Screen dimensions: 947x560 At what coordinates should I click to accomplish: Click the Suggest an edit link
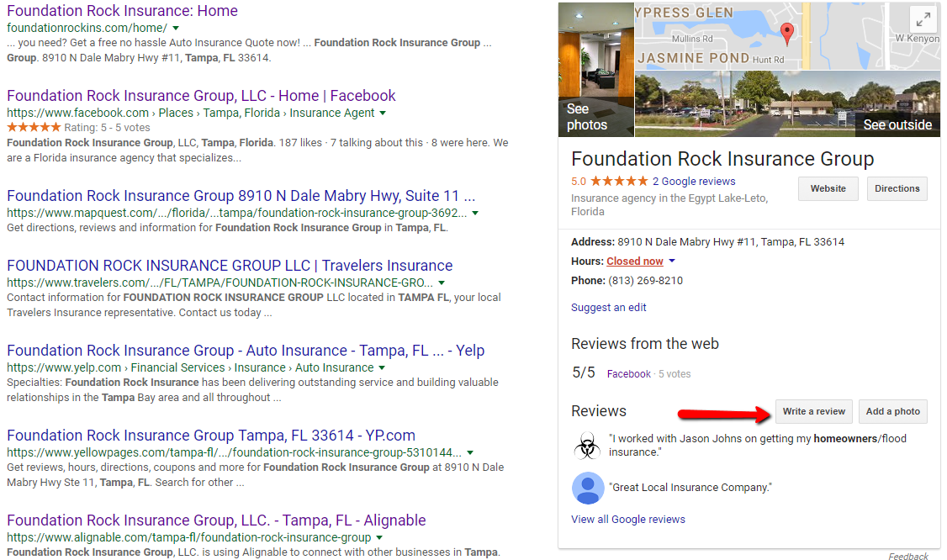(x=608, y=308)
